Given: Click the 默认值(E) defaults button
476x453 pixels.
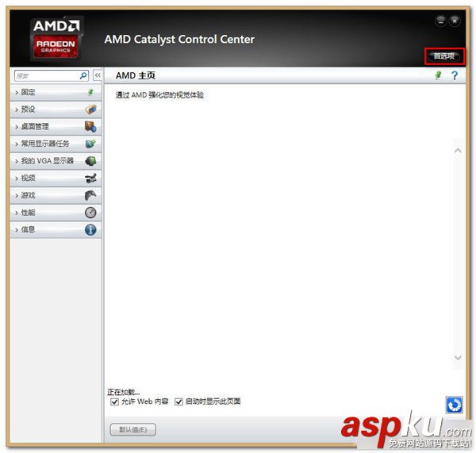Looking at the screenshot, I should (133, 430).
